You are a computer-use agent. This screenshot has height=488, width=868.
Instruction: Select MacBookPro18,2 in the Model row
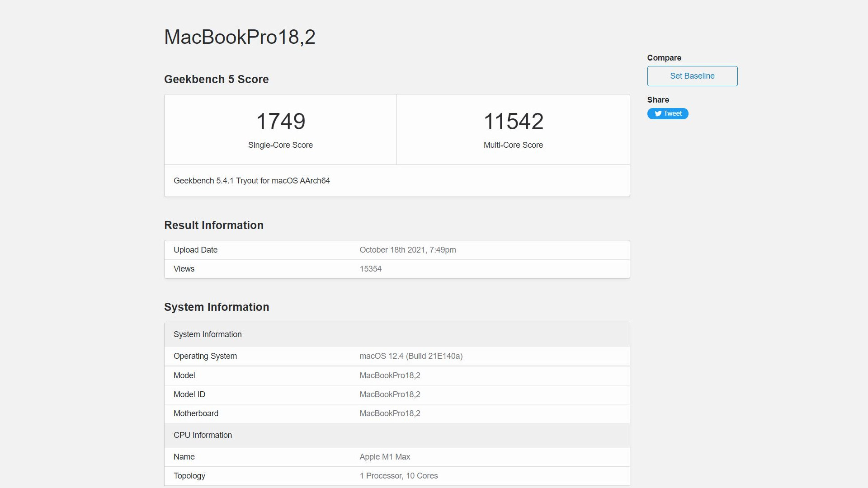click(x=390, y=375)
